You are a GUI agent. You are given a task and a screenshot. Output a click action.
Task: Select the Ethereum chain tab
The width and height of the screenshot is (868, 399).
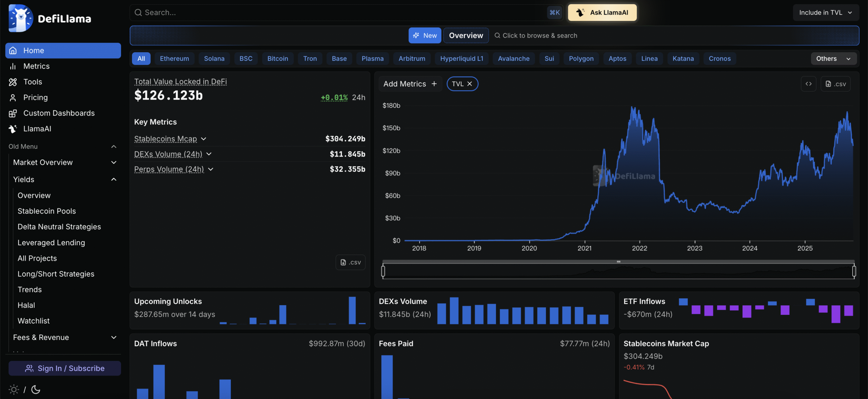coord(174,59)
